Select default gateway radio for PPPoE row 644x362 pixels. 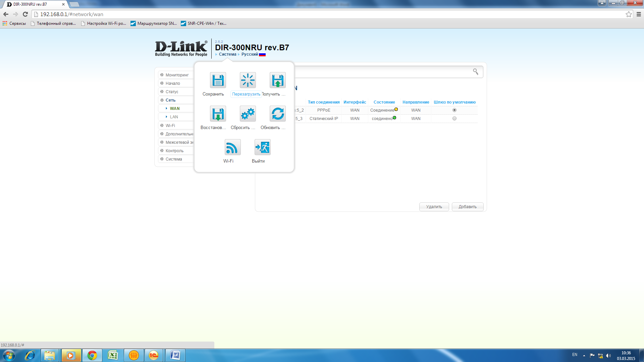tap(454, 110)
